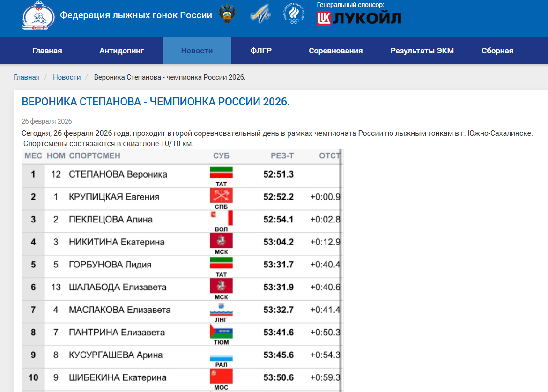Click the МОС red flag beside Шибекина
548x392 pixels.
pyautogui.click(x=221, y=375)
